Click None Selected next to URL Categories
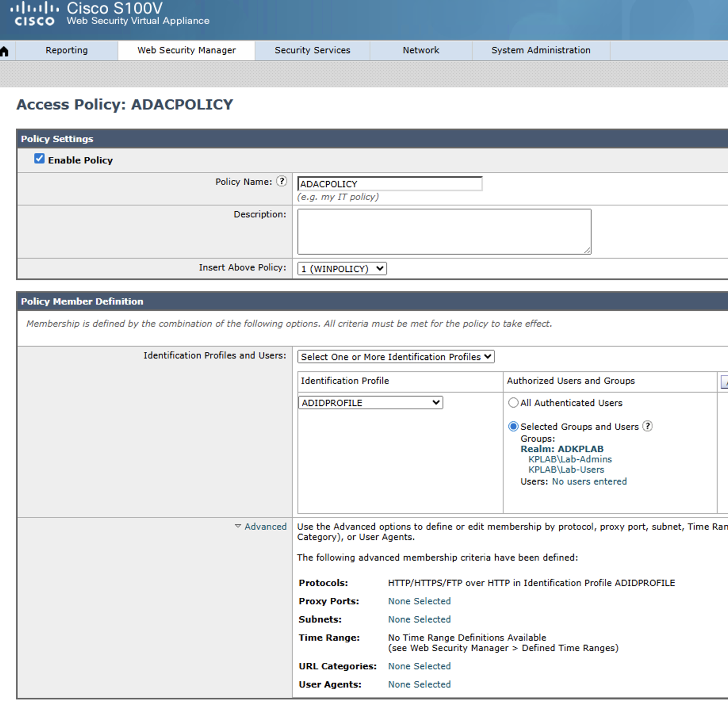The width and height of the screenshot is (728, 702). point(419,666)
